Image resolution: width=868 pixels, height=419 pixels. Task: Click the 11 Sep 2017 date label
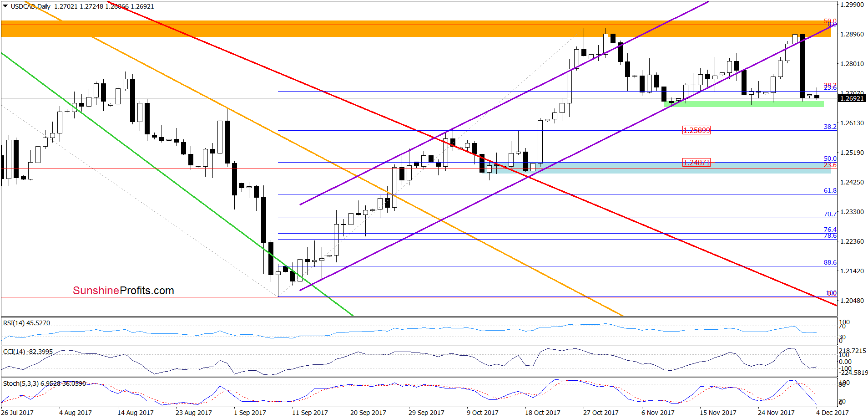point(310,413)
